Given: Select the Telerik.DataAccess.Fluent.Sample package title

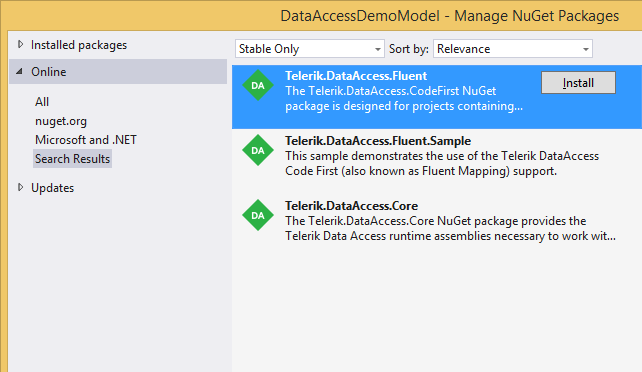Looking at the screenshot, I should [378, 141].
